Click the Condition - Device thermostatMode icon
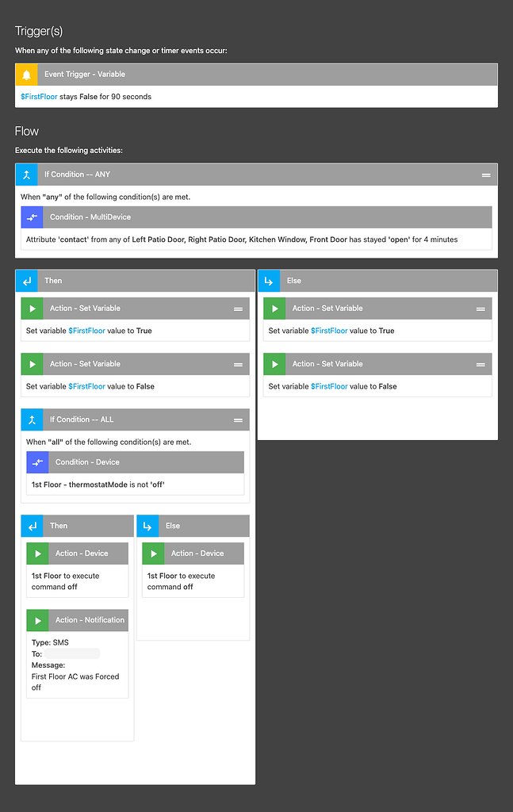Image resolution: width=513 pixels, height=812 pixels. click(x=37, y=462)
